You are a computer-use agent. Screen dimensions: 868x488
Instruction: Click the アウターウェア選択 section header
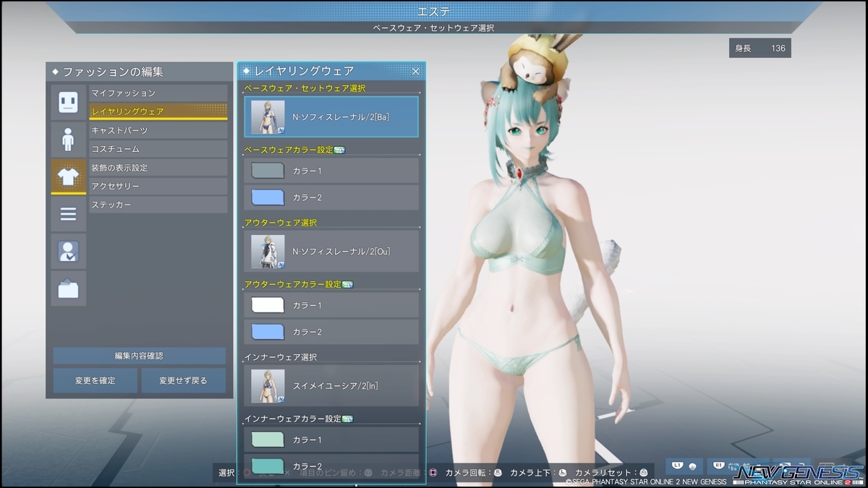(281, 223)
